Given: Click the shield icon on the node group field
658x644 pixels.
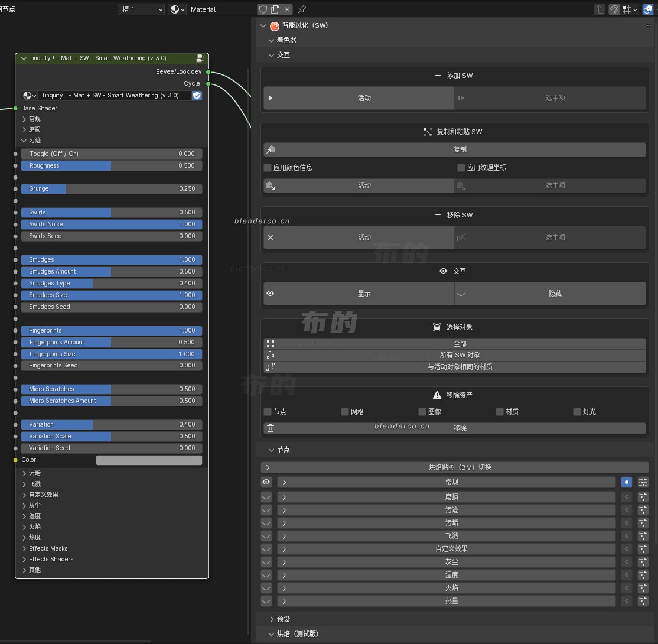Looking at the screenshot, I should (x=197, y=95).
